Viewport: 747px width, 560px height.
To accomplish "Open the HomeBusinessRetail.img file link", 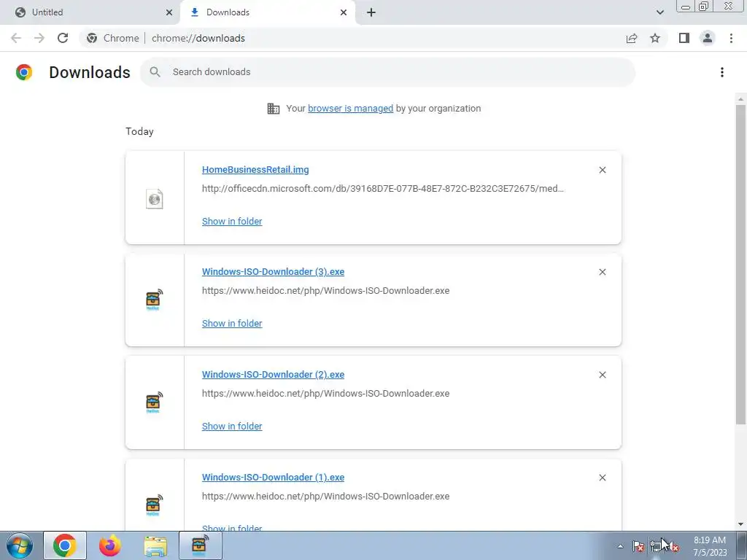I will pyautogui.click(x=255, y=170).
